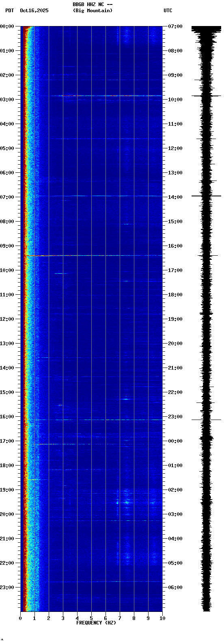Image resolution: width=224 pixels, height=644 pixels.
Task: Click the '04:00' PDT time label
Action: tap(7, 124)
